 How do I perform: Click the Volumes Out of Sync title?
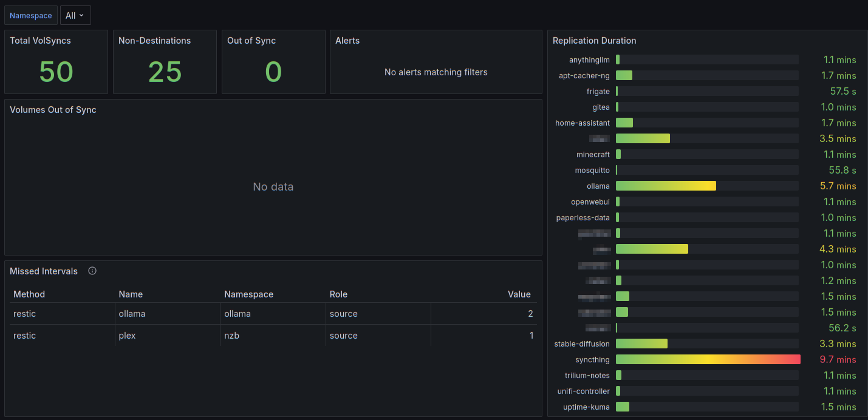pyautogui.click(x=53, y=110)
